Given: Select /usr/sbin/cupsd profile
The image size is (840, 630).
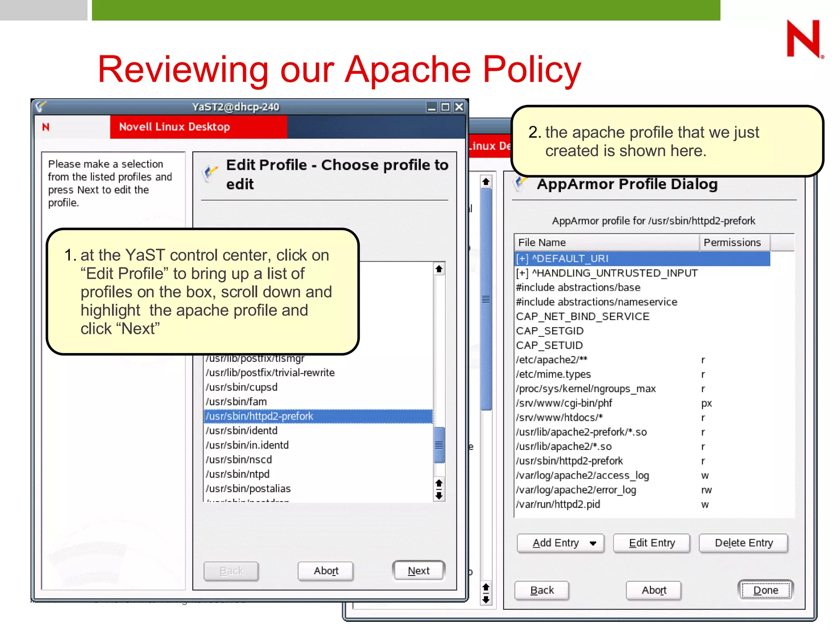Looking at the screenshot, I should pyautogui.click(x=318, y=387).
